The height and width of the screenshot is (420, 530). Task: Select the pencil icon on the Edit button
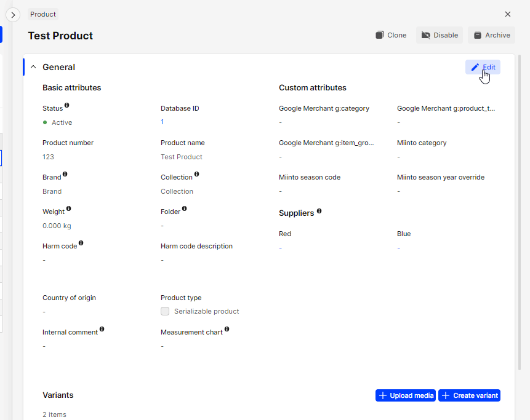475,67
